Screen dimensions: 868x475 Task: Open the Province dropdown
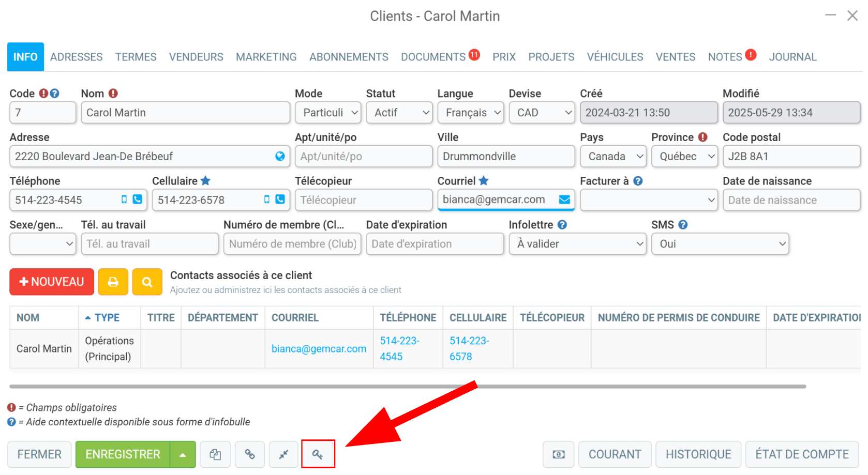click(x=684, y=156)
